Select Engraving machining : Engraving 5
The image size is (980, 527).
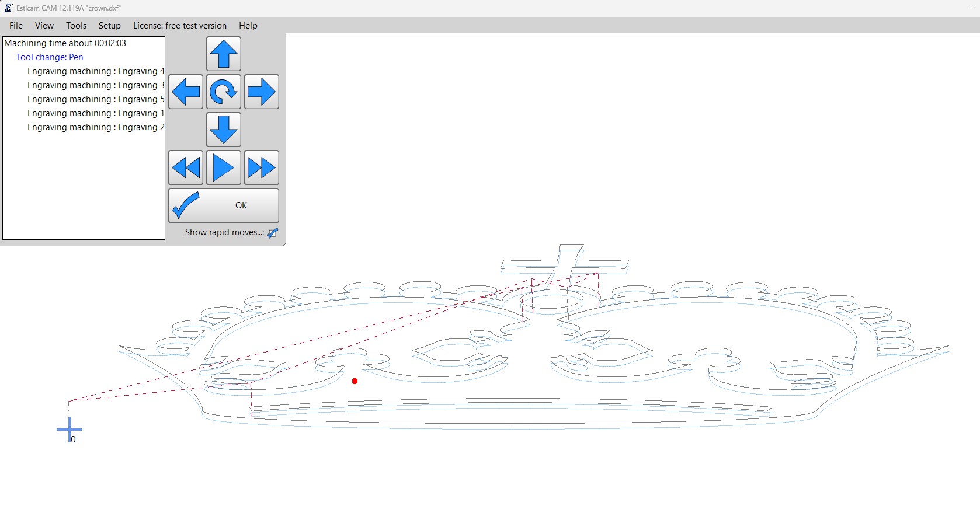pos(96,99)
